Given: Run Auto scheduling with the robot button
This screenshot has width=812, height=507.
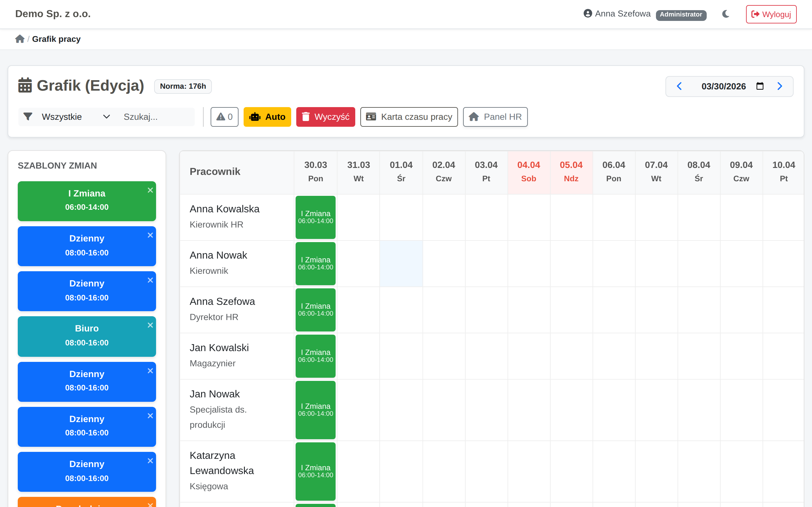Looking at the screenshot, I should pos(267,117).
